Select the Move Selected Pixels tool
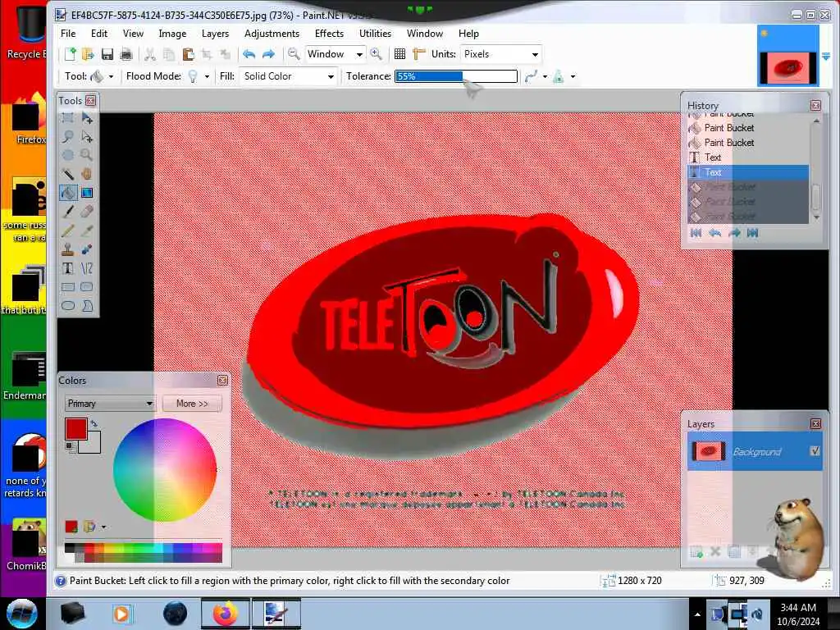The height and width of the screenshot is (630, 840). [x=87, y=118]
